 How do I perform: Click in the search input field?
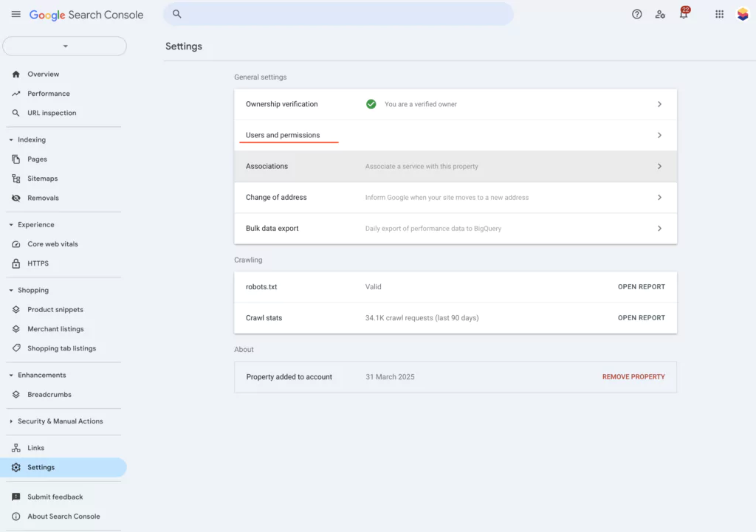coord(340,14)
